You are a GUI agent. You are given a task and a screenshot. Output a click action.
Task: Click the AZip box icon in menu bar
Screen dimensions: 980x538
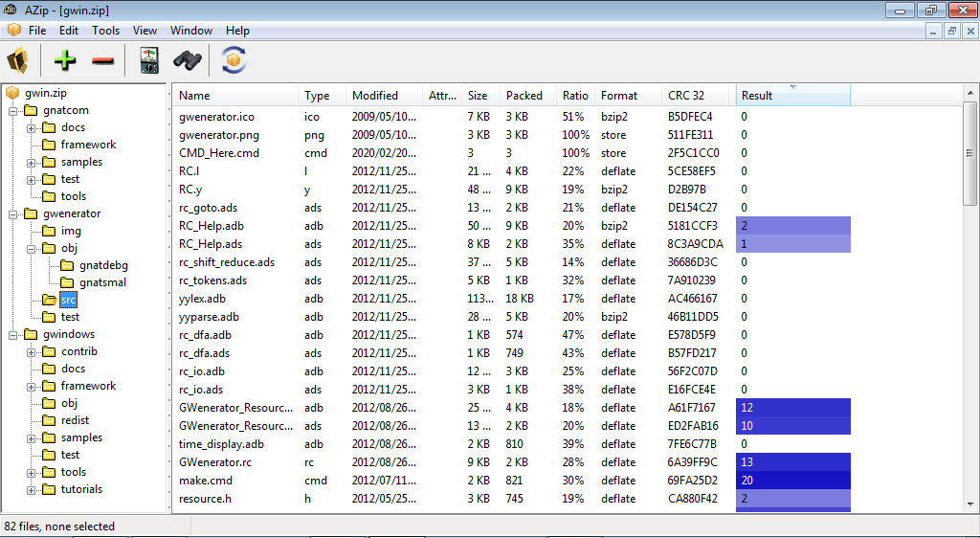13,31
